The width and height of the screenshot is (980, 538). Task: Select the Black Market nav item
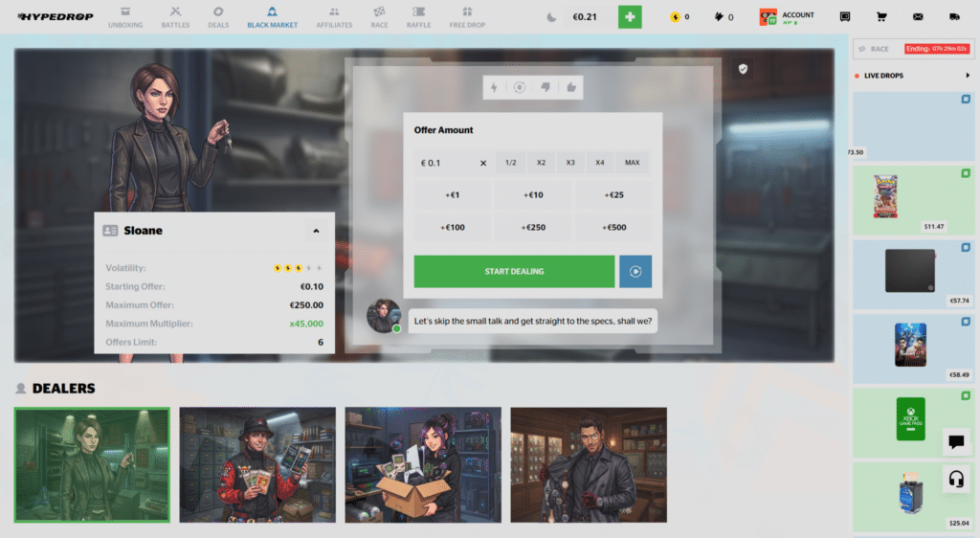pos(272,17)
